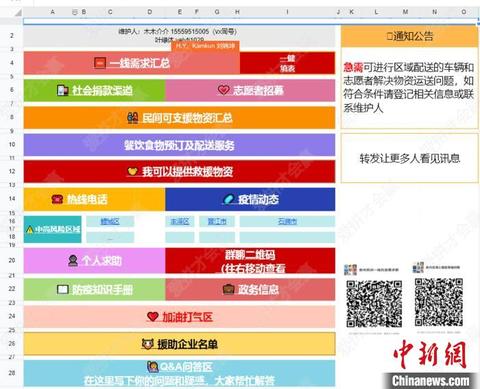Select the 中高风险区域 cell

[53, 229]
